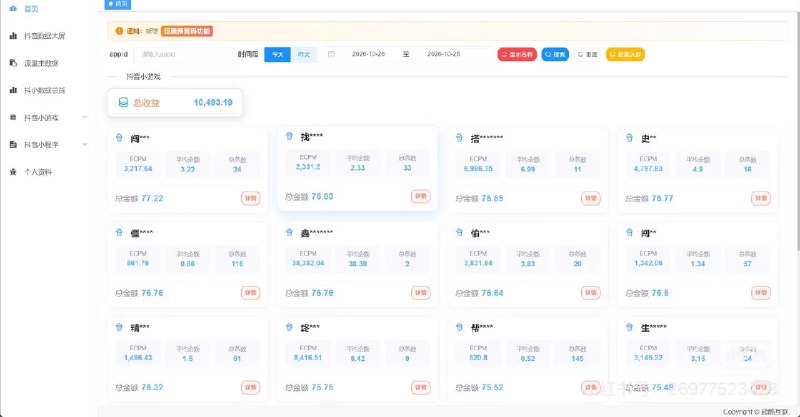This screenshot has height=417, width=800.
Task: Switch to the blue 首页 page tab
Action: pos(118,4)
